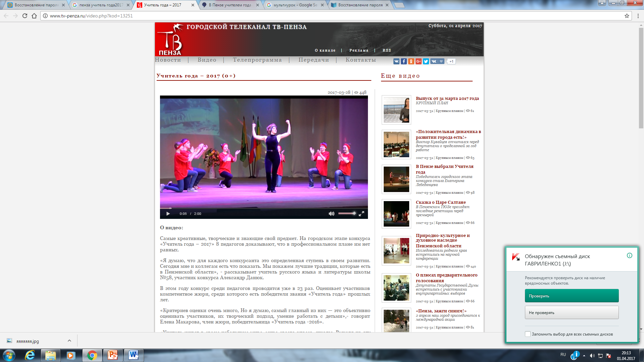Bookmark this page with the star
Image resolution: width=644 pixels, height=362 pixels.
tap(627, 16)
